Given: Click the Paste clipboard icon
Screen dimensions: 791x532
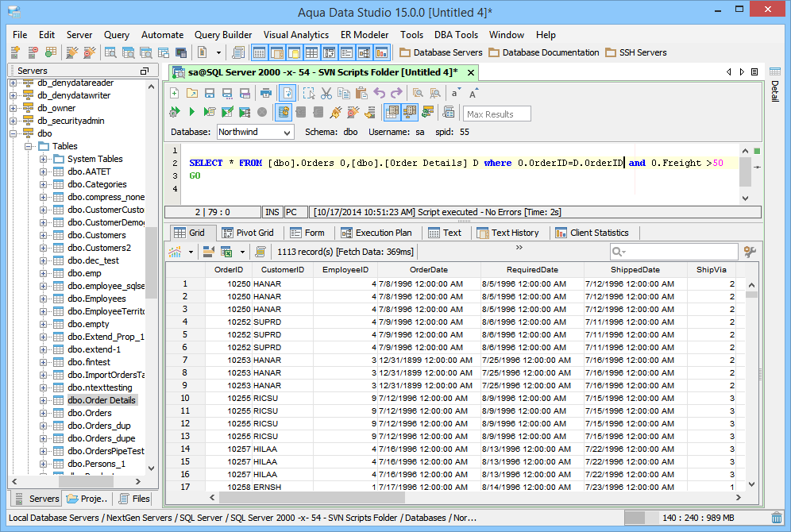Looking at the screenshot, I should pyautogui.click(x=361, y=93).
